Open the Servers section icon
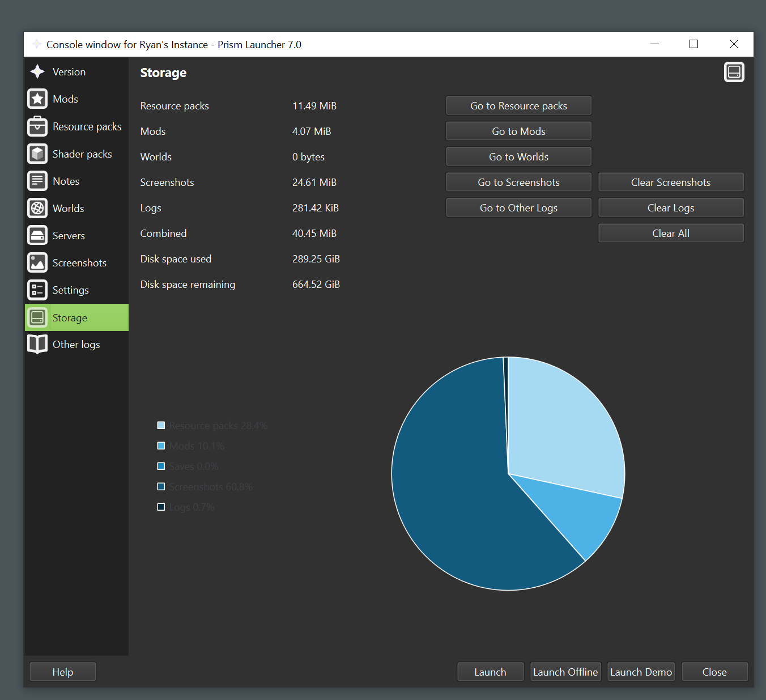766x700 pixels. coord(37,235)
